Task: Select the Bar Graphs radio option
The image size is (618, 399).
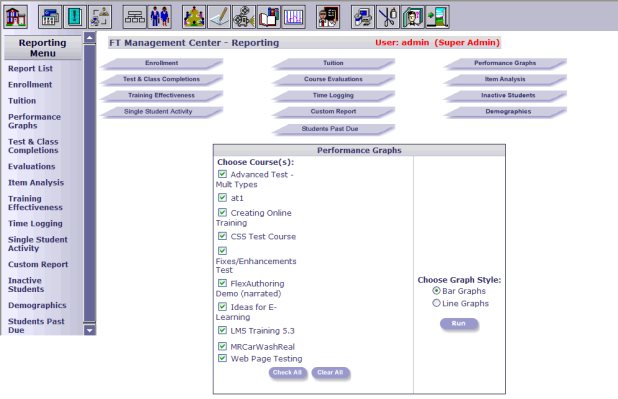Action: click(436, 291)
